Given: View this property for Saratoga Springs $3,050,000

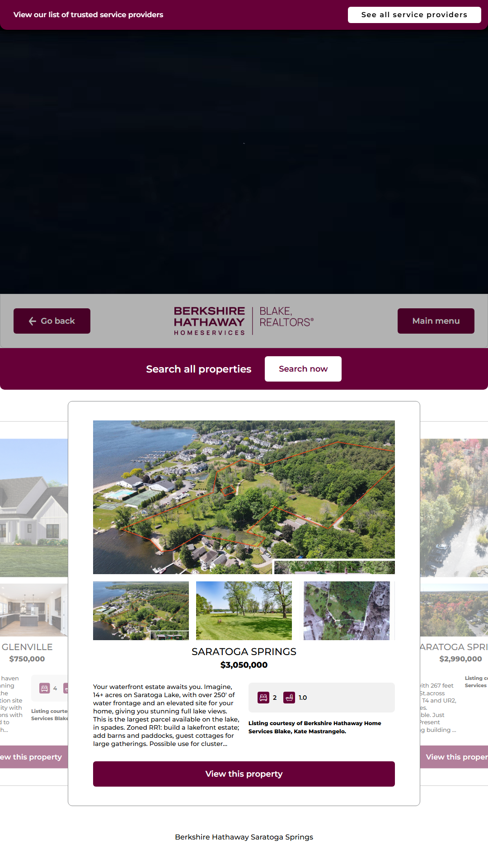Looking at the screenshot, I should [244, 774].
